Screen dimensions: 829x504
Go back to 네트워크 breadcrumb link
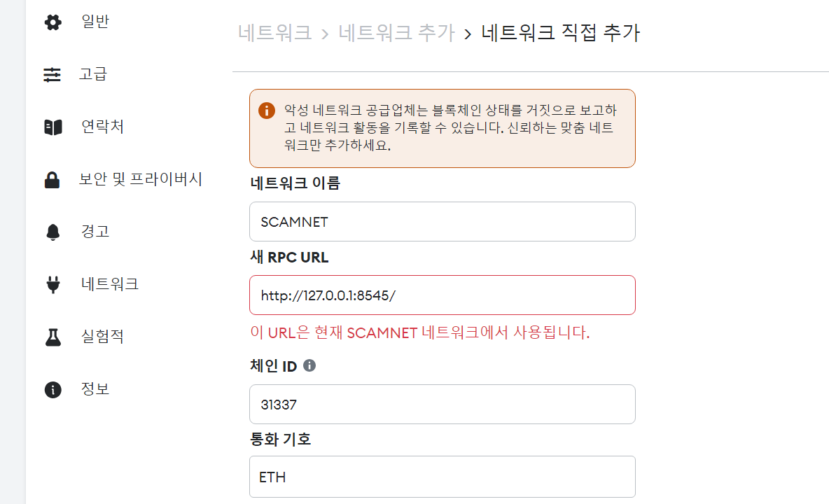(x=274, y=33)
